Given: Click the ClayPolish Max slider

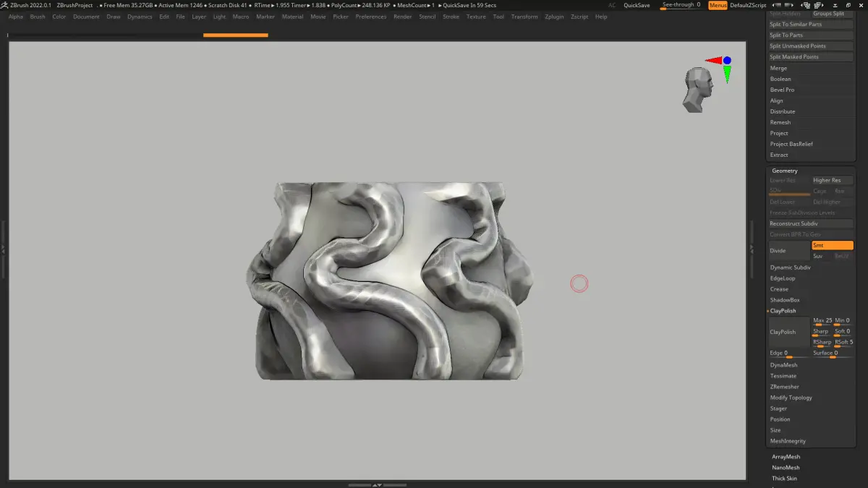Looking at the screenshot, I should click(x=822, y=322).
